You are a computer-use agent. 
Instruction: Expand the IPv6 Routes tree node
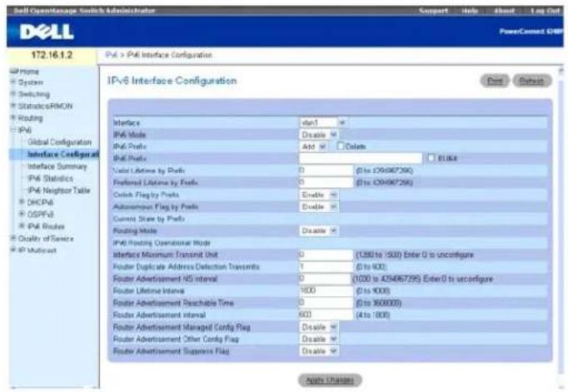pos(22,226)
